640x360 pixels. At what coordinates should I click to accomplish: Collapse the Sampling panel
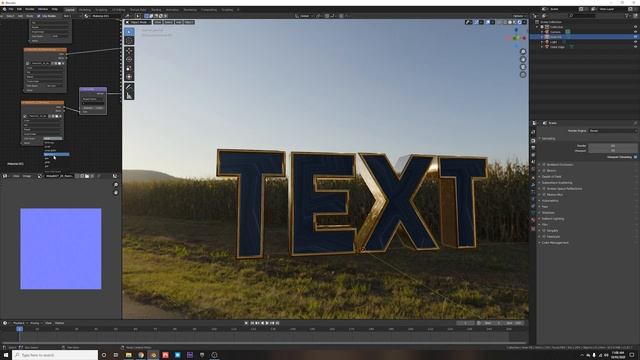pyautogui.click(x=548, y=138)
